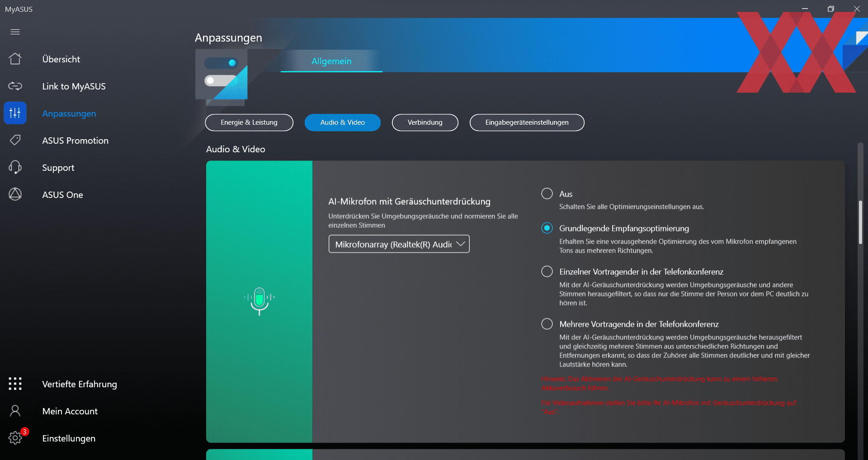This screenshot has height=460, width=868.
Task: Select Verbindung category button
Action: coord(425,122)
